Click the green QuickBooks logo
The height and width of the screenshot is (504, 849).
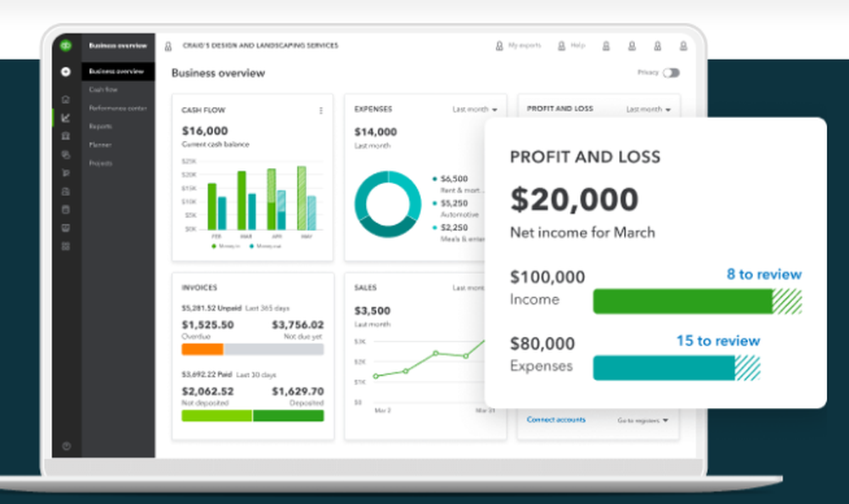pos(65,46)
